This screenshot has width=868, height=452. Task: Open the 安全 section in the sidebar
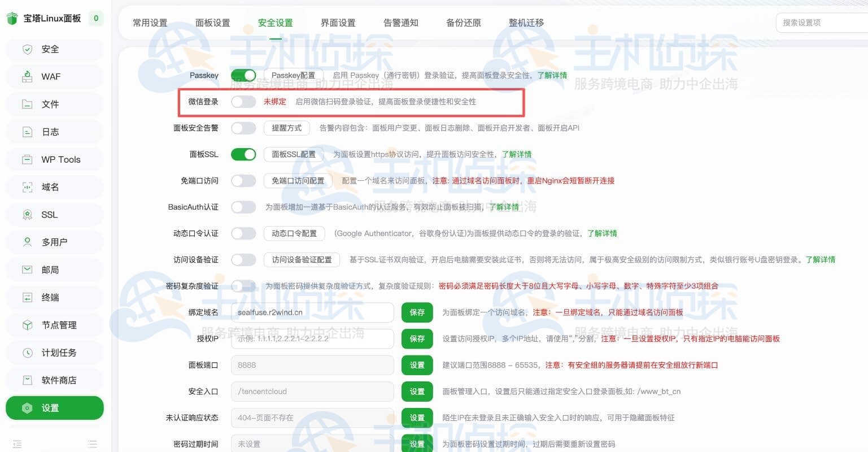[x=49, y=49]
